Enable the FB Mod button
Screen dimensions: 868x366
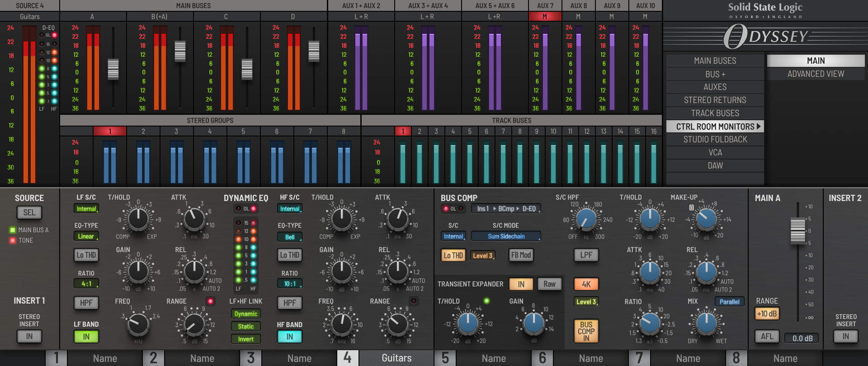click(521, 255)
